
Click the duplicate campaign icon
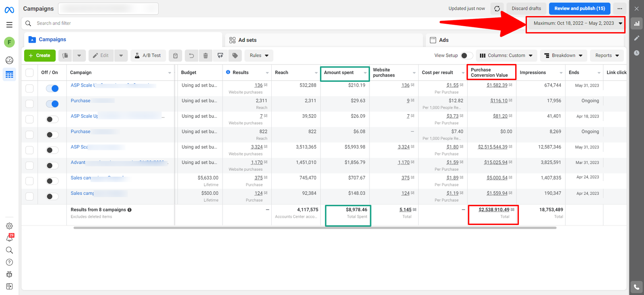(x=65, y=56)
